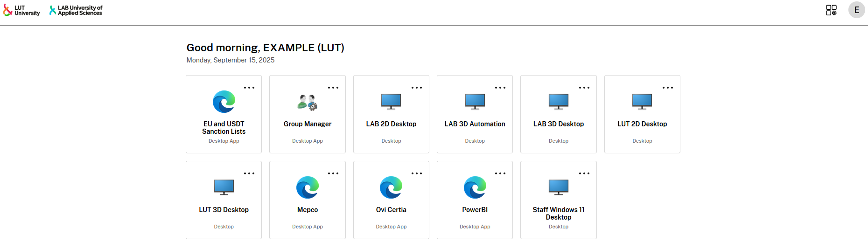
Task: Click the Desktop App label under Mepco
Action: coord(308,227)
